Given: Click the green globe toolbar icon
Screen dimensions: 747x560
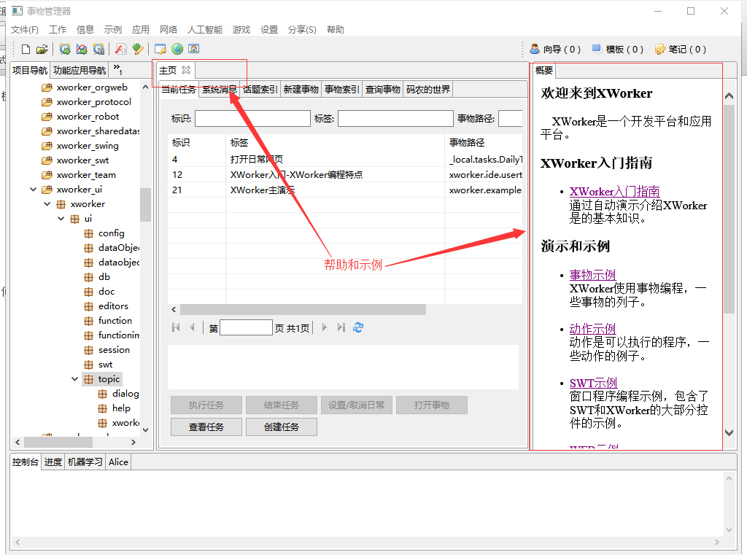Looking at the screenshot, I should click(x=177, y=49).
